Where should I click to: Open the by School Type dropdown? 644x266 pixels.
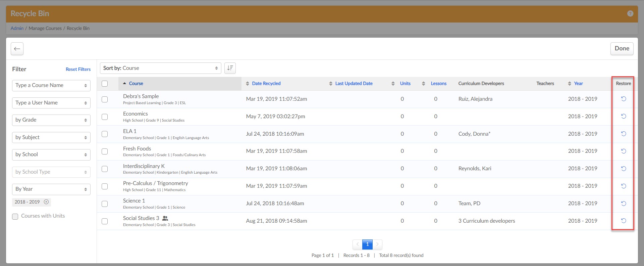click(x=51, y=172)
